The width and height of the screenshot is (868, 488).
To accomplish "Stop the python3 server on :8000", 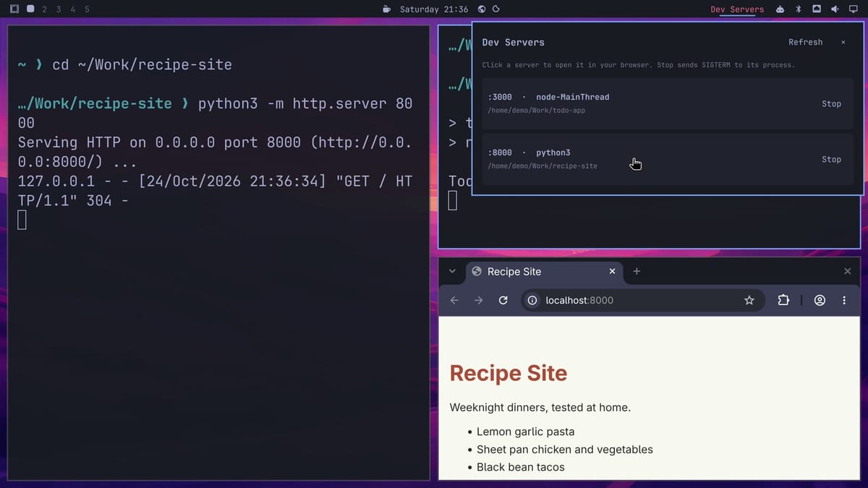I will [x=831, y=159].
